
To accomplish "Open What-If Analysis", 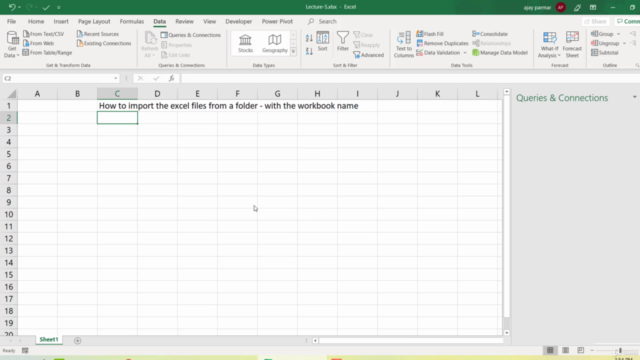I will [549, 44].
